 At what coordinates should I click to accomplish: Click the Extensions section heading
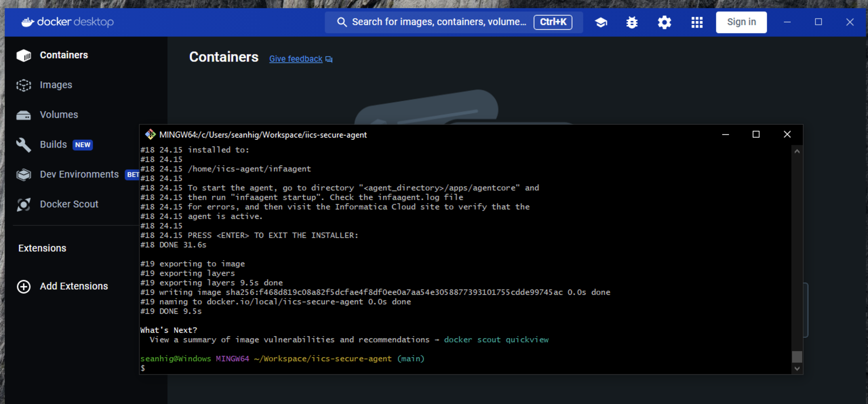point(42,248)
